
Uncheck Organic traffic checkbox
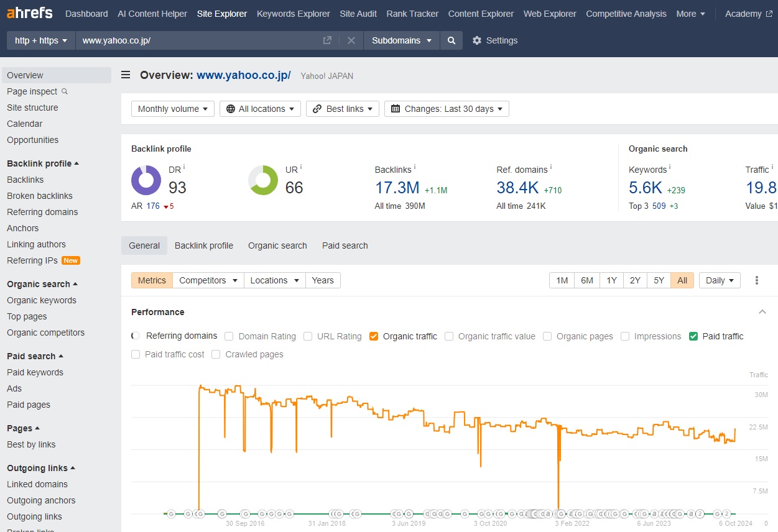[x=374, y=336]
